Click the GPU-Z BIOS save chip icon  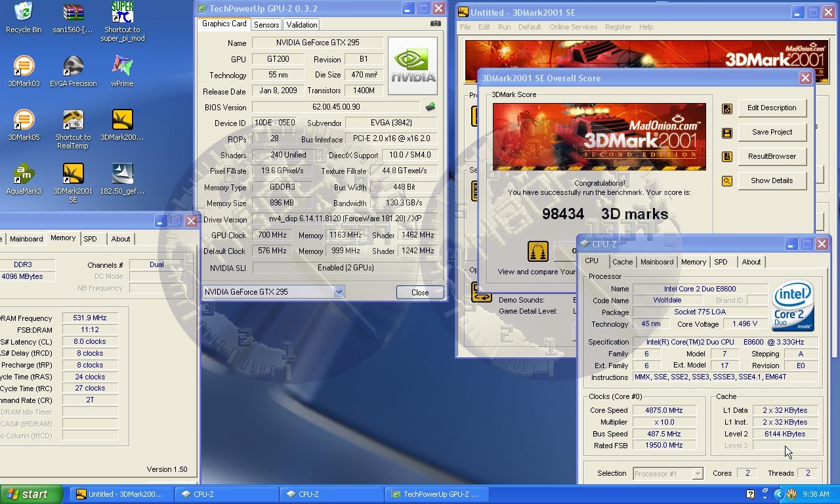[430, 106]
